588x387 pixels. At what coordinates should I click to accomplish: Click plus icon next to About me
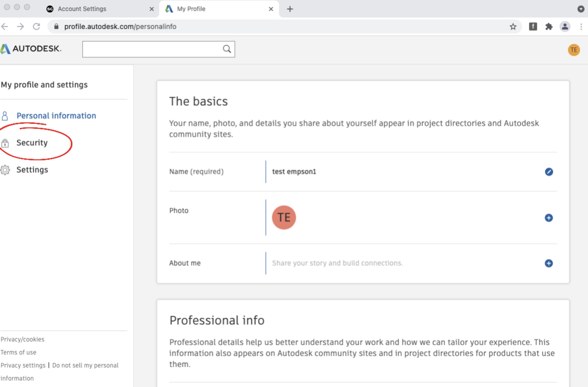click(548, 263)
